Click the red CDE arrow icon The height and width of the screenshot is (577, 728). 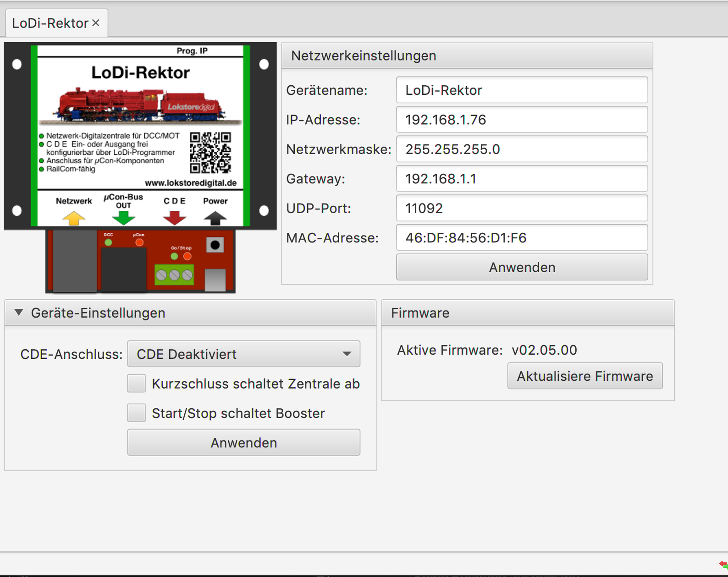coord(175,218)
